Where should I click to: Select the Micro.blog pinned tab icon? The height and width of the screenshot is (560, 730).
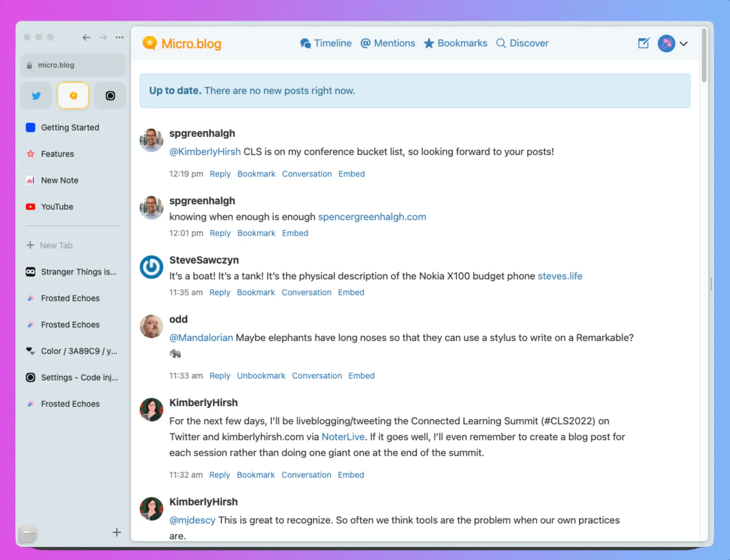click(73, 95)
